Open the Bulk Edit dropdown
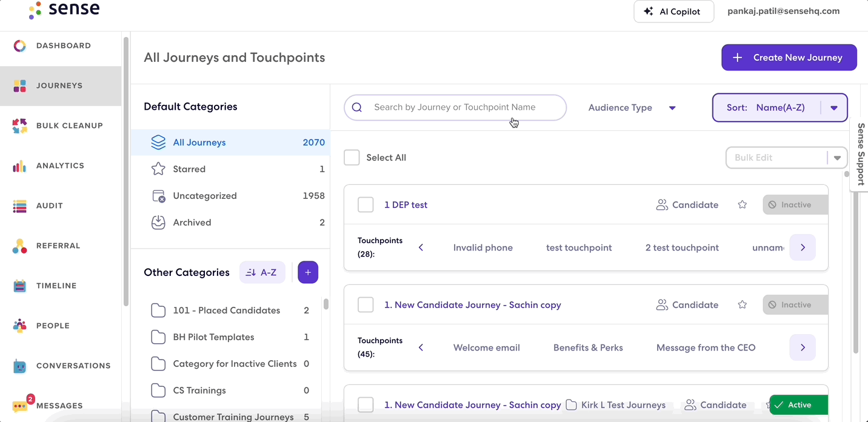Screen dimensions: 868x422 click(x=786, y=158)
